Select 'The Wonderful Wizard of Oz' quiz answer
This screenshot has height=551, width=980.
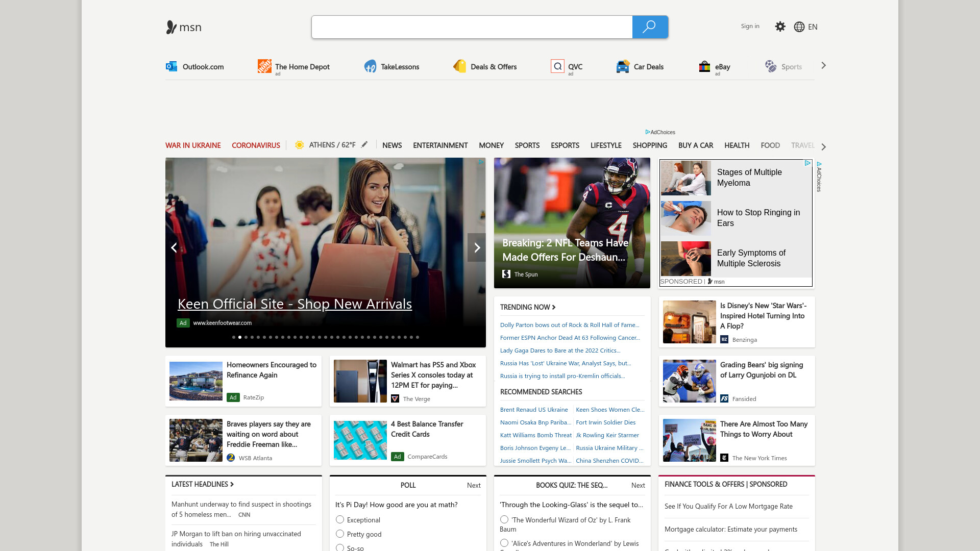504,519
